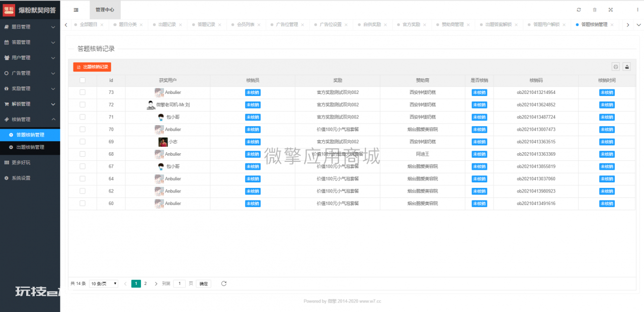This screenshot has height=312, width=644.
Task: Click 未核销 badge in 是否核销 for id 73
Action: [479, 92]
